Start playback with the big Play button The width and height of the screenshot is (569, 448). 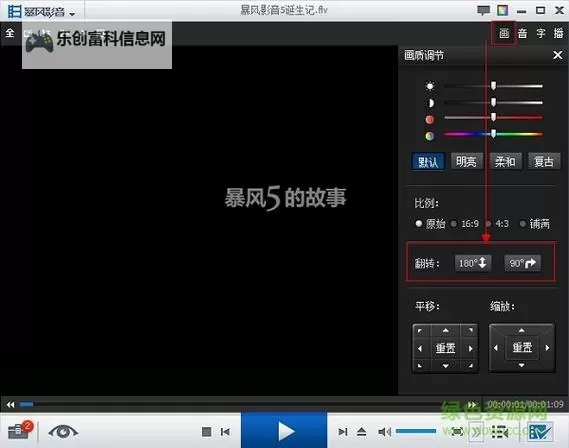click(284, 431)
